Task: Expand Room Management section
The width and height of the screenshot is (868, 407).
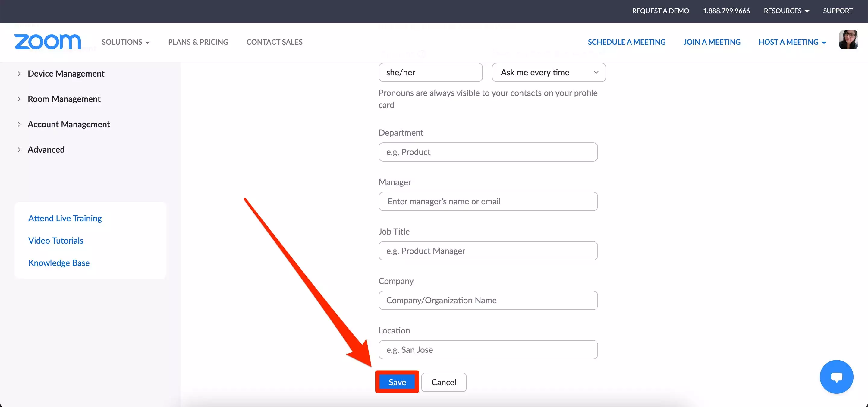Action: 64,99
